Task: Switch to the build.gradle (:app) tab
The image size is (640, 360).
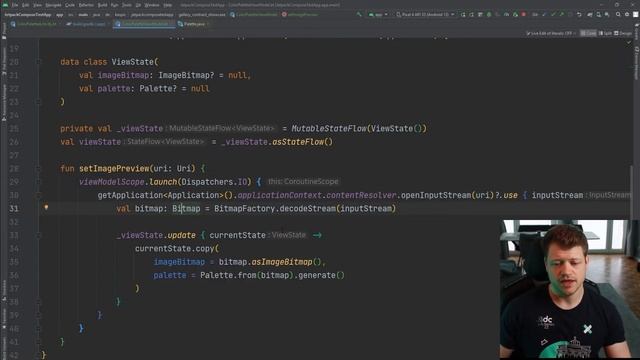Action: (87, 24)
